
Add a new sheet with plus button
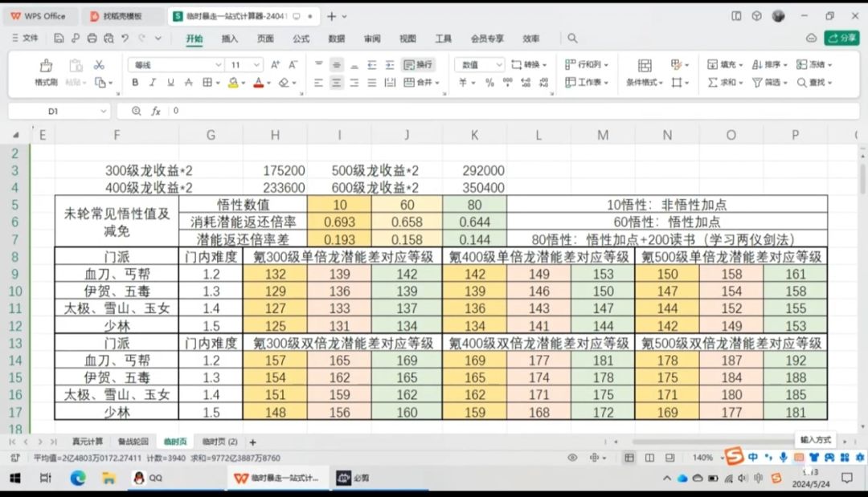point(253,442)
